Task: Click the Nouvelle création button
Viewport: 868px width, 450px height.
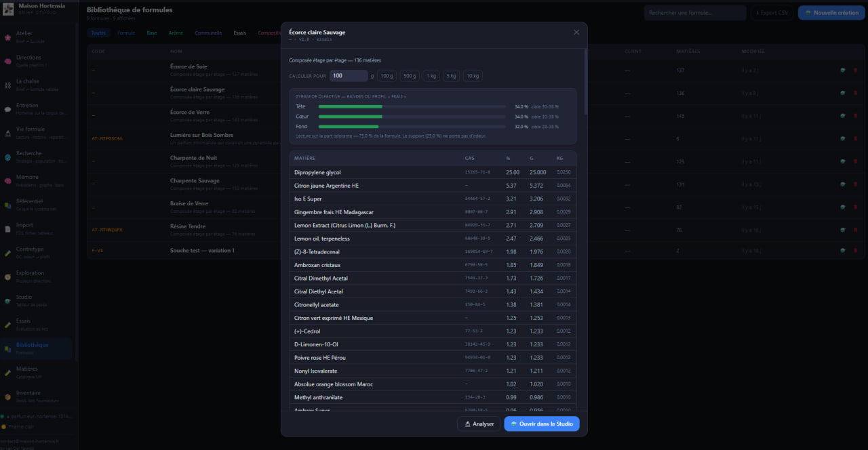Action: click(831, 13)
